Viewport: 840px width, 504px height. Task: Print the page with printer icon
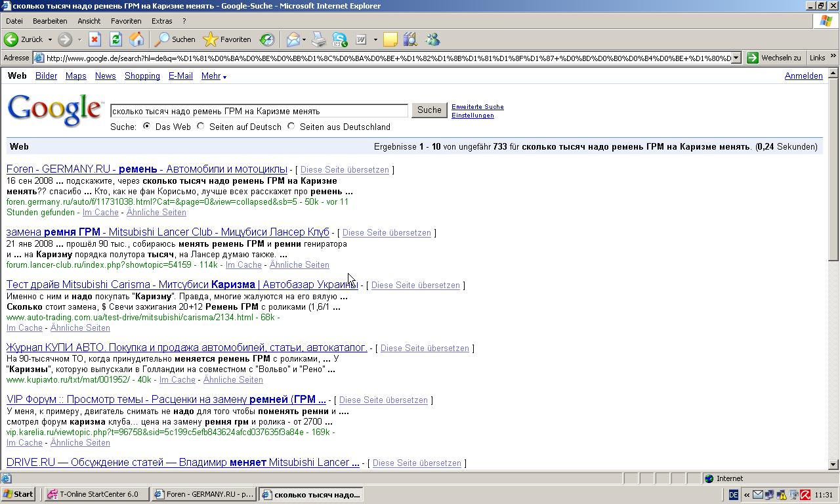319,39
